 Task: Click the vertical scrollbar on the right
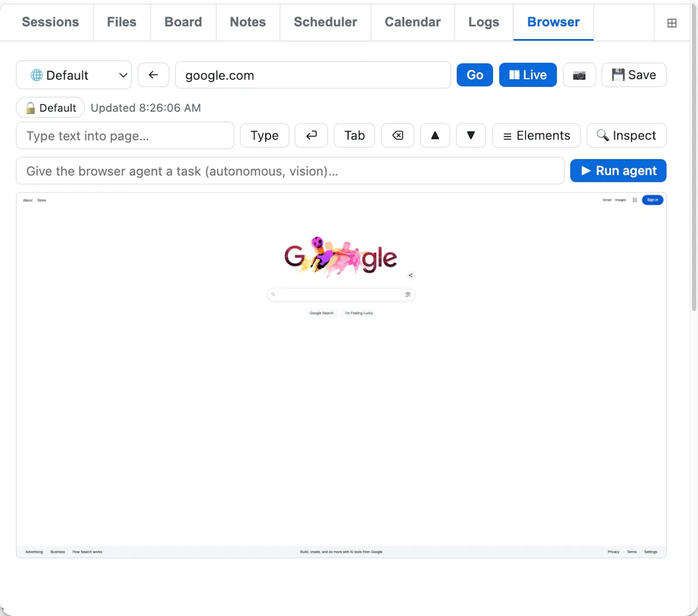click(x=694, y=157)
